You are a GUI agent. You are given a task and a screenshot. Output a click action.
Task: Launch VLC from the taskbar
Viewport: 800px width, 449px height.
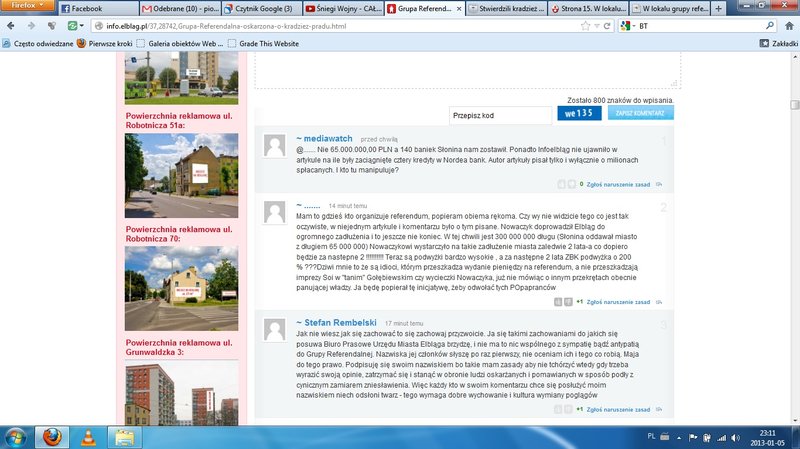tap(88, 437)
